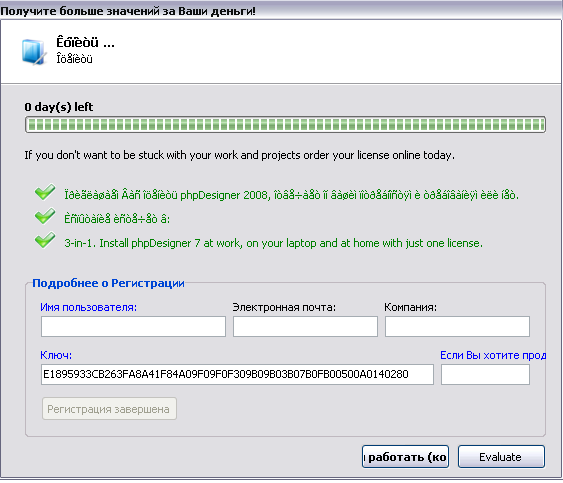Click the order your license online sentence
The width and height of the screenshot is (563, 483).
pyautogui.click(x=239, y=155)
